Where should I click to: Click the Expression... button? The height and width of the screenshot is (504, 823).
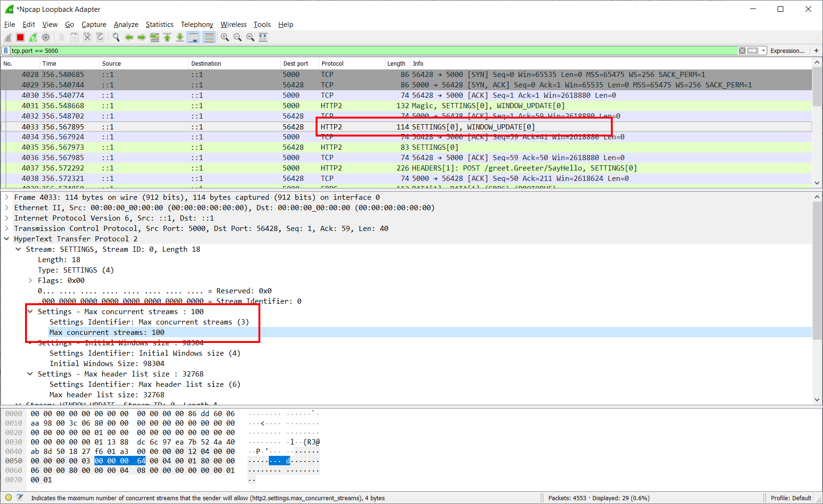[787, 51]
